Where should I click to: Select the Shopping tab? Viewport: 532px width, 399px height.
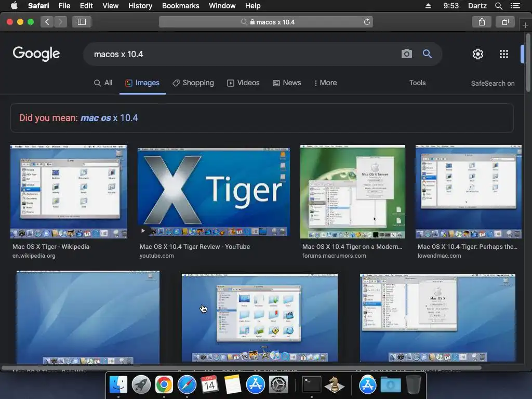193,83
